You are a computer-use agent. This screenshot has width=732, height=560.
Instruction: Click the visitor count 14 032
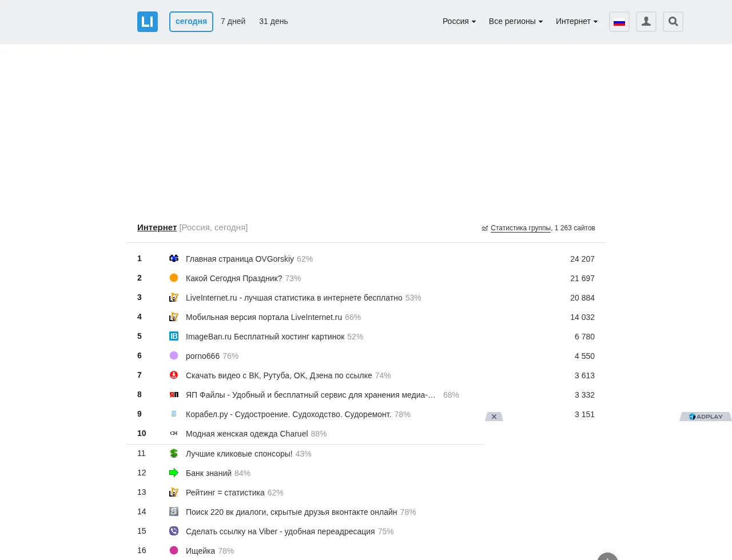point(582,317)
